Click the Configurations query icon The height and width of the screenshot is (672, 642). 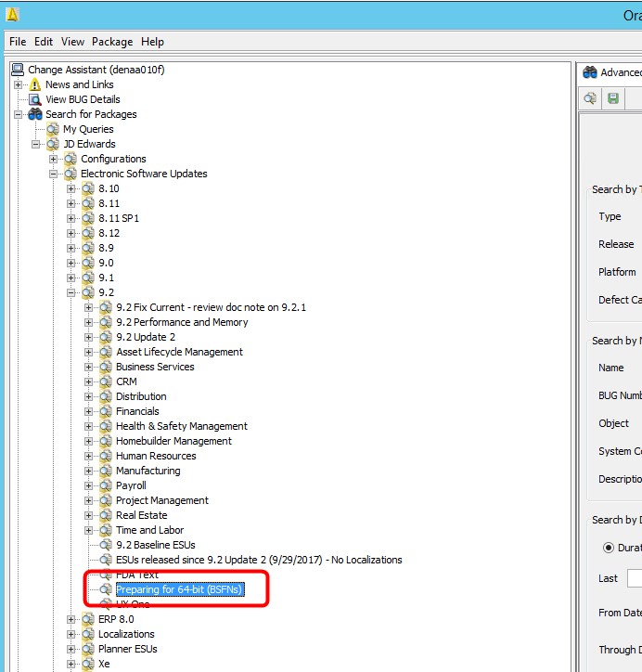coord(71,159)
